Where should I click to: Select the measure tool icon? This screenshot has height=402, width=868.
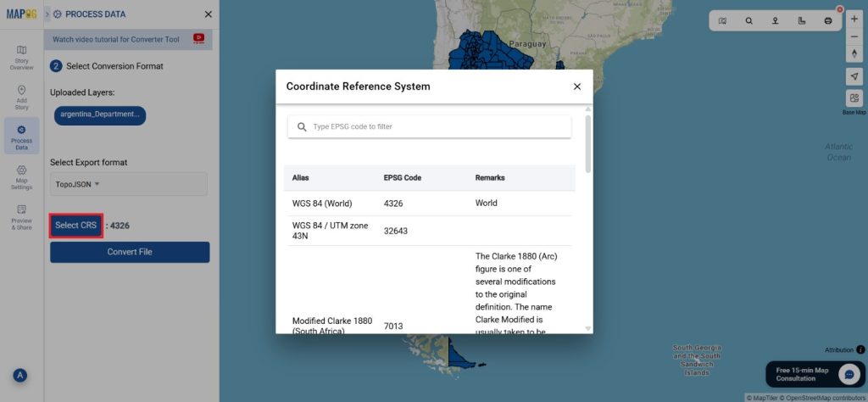click(x=802, y=20)
